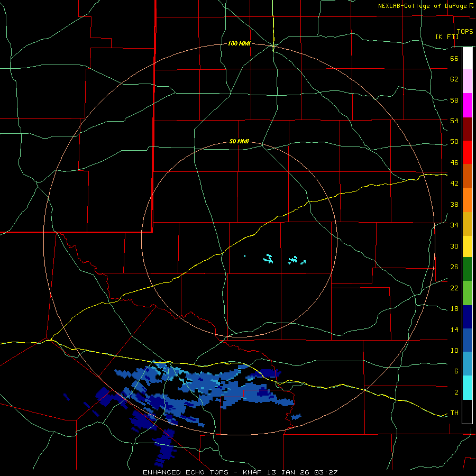Click the navy blue legend swatch
The image size is (476, 476).
click(467, 317)
